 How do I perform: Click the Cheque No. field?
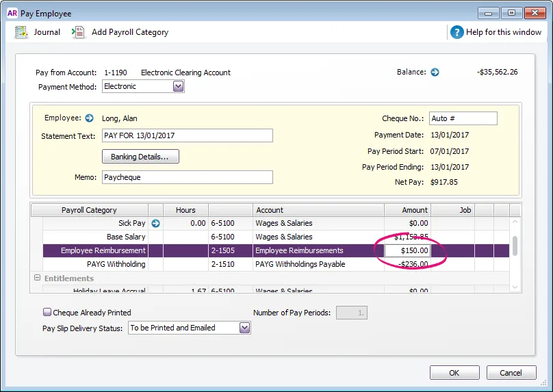tap(463, 118)
